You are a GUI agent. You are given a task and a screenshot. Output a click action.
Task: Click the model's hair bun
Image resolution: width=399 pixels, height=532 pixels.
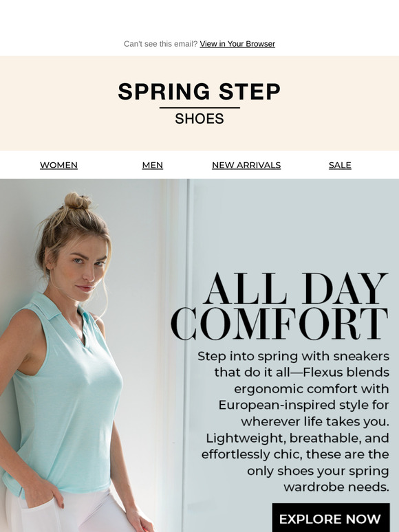pyautogui.click(x=78, y=201)
